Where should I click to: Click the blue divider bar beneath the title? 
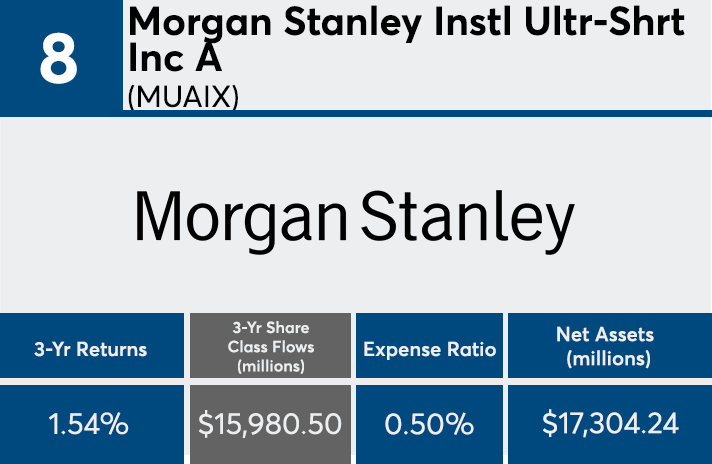coord(416,115)
